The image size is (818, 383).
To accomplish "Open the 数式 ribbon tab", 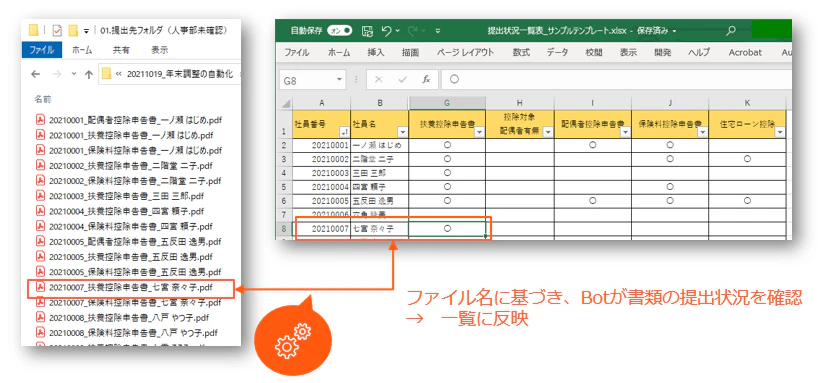I will pyautogui.click(x=521, y=52).
